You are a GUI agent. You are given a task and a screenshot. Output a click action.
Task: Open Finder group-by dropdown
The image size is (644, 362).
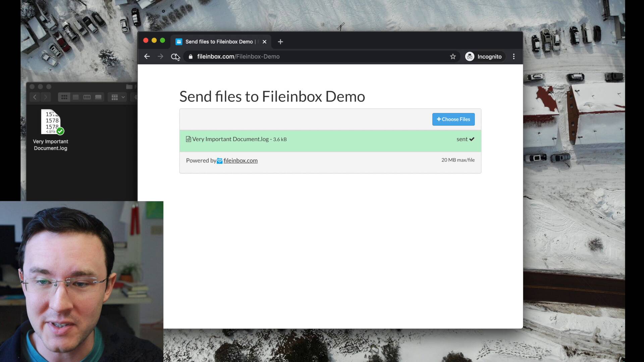pyautogui.click(x=118, y=97)
